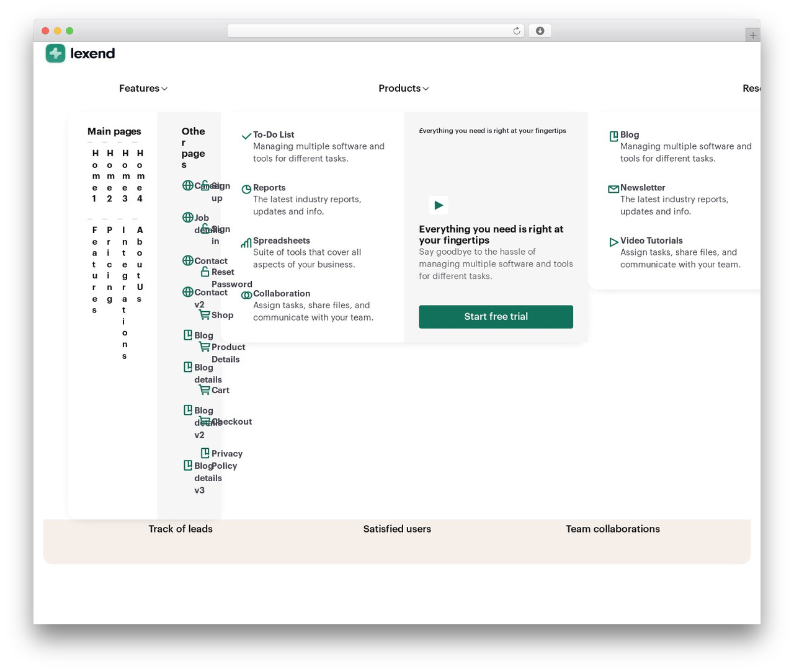The width and height of the screenshot is (794, 672).
Task: Open the Product Details link
Action: [228, 353]
